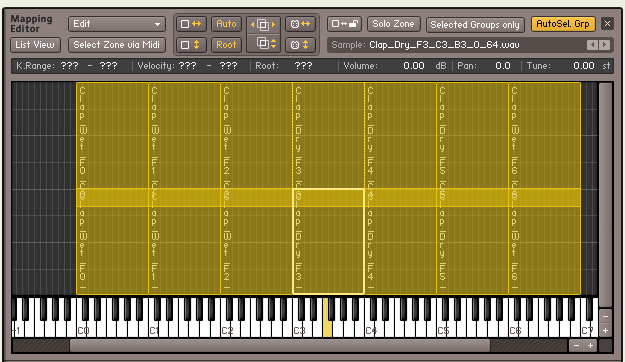
Task: Go to the next sample arrow
Action: pyautogui.click(x=605, y=45)
